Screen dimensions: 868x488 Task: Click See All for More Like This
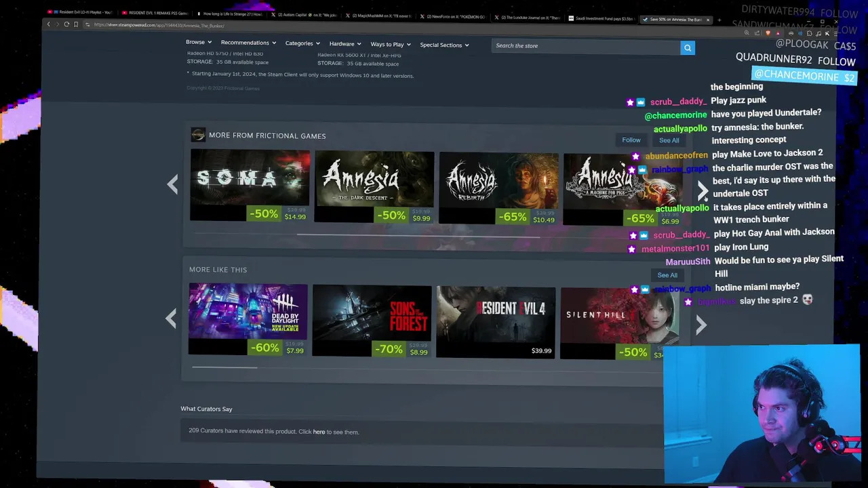(667, 275)
